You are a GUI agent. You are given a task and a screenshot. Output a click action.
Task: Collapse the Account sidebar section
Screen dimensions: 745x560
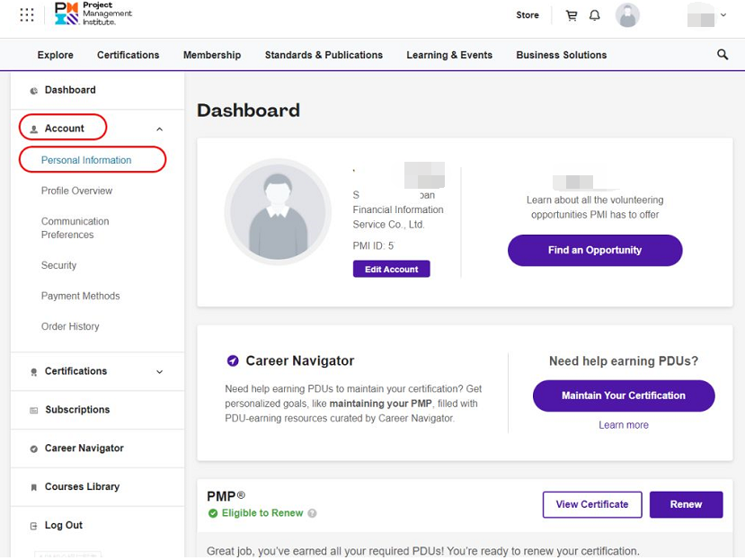tap(159, 129)
